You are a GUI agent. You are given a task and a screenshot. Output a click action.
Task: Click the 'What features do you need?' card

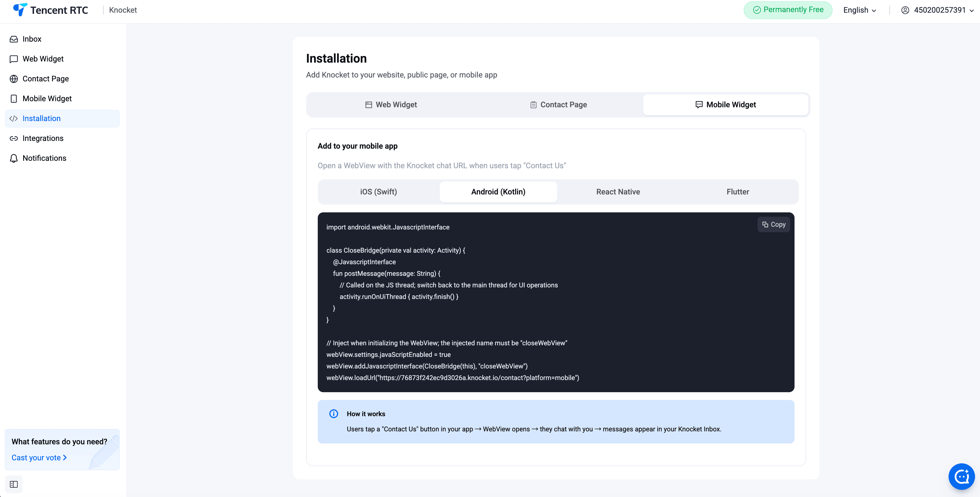62,449
